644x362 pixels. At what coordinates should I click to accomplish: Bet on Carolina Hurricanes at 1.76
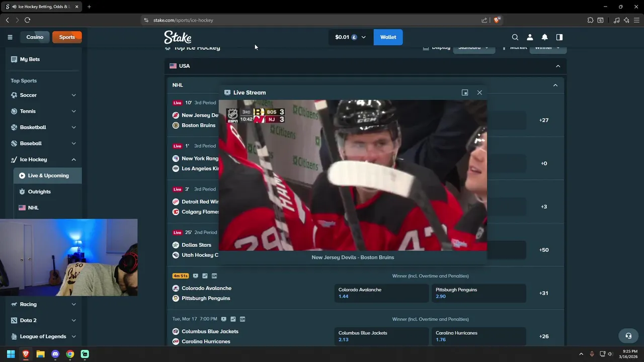(x=478, y=336)
